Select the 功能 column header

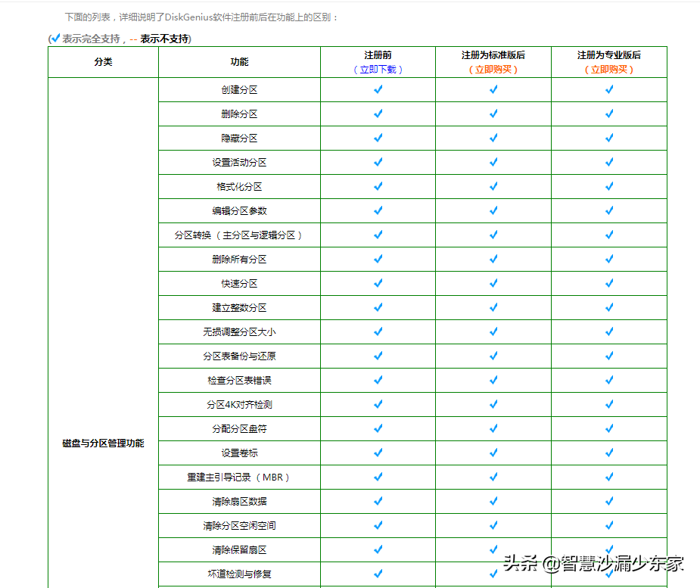point(239,62)
